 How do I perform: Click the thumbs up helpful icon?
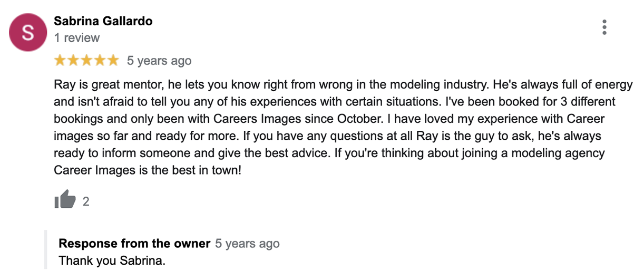[x=65, y=200]
